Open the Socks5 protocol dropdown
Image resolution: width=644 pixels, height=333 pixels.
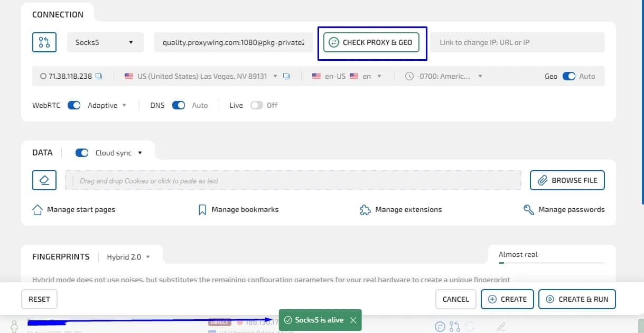[105, 42]
